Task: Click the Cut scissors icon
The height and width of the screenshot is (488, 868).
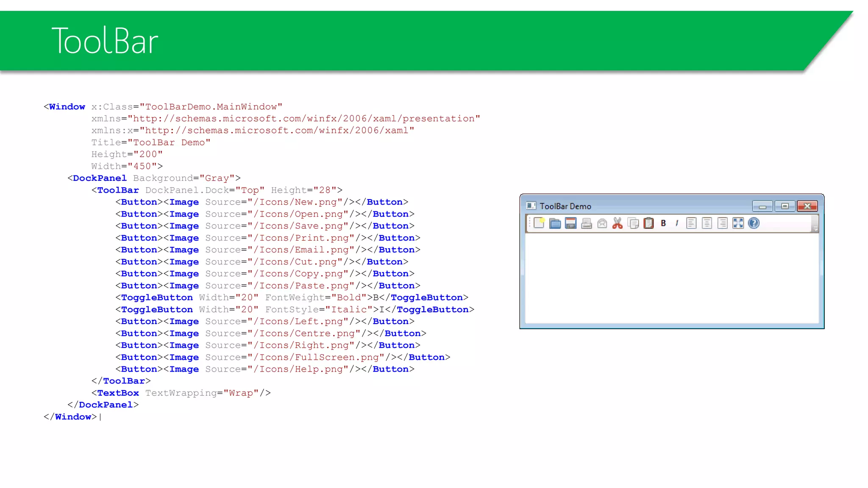Action: [x=618, y=223]
